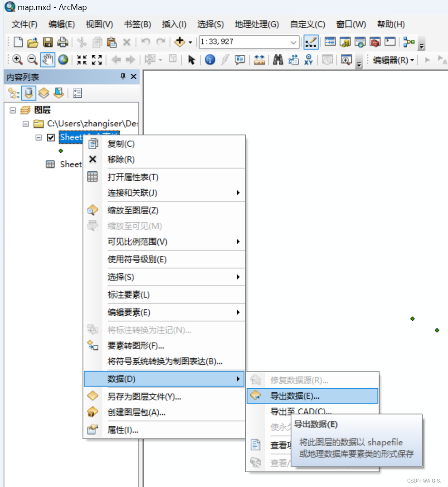The width and height of the screenshot is (448, 487).
Task: Open the ArcToolbox red toolbox icon
Action: 375,42
